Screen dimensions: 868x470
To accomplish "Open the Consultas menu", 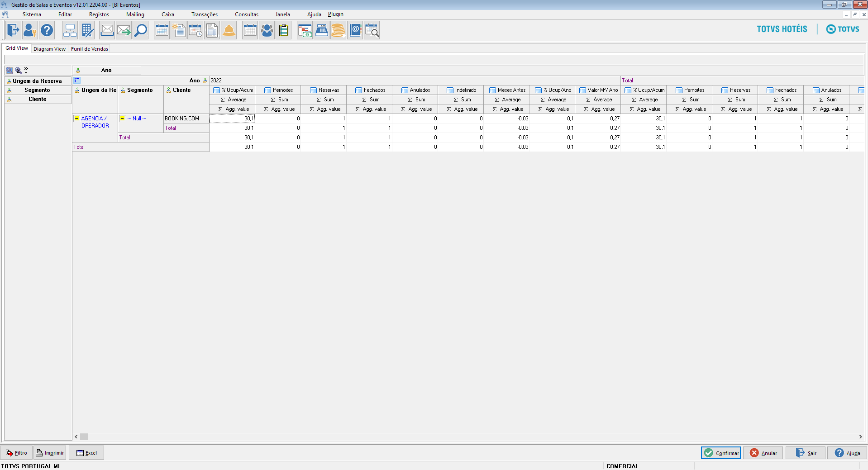I will (x=246, y=14).
